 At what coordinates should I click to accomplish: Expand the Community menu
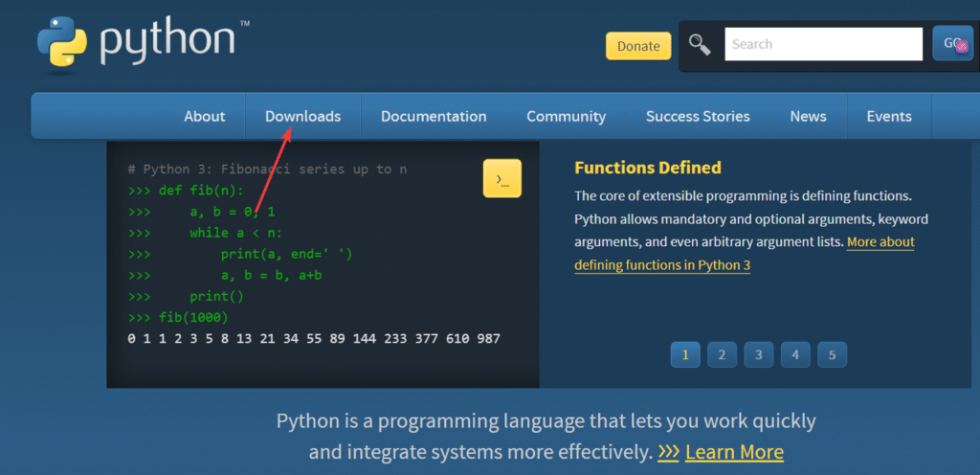click(x=566, y=116)
